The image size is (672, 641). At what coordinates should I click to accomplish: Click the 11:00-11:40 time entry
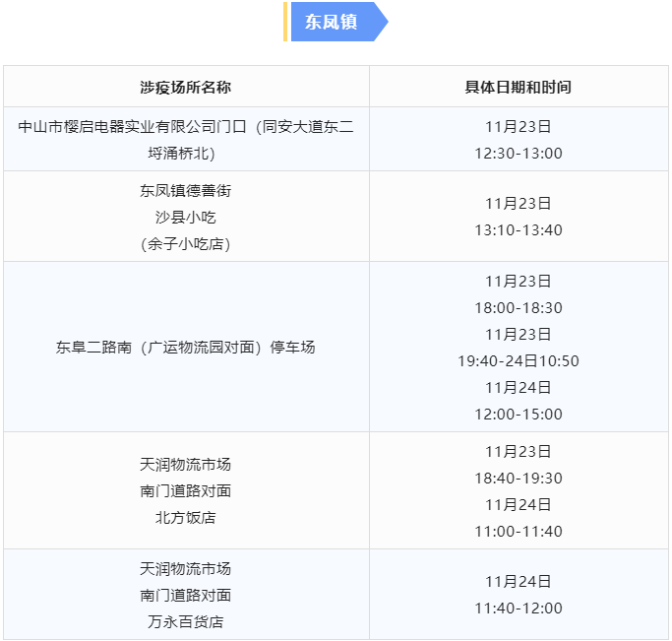519,532
